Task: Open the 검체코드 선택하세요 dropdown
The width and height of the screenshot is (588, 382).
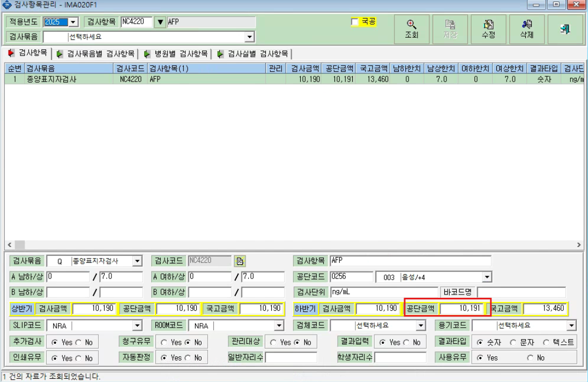Action: (421, 325)
